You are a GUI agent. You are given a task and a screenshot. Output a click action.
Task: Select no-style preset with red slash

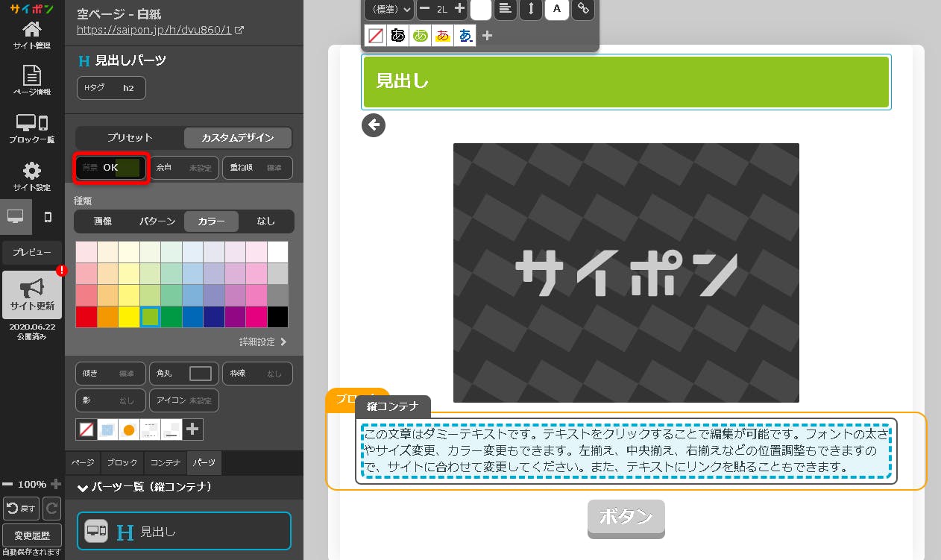tap(86, 430)
